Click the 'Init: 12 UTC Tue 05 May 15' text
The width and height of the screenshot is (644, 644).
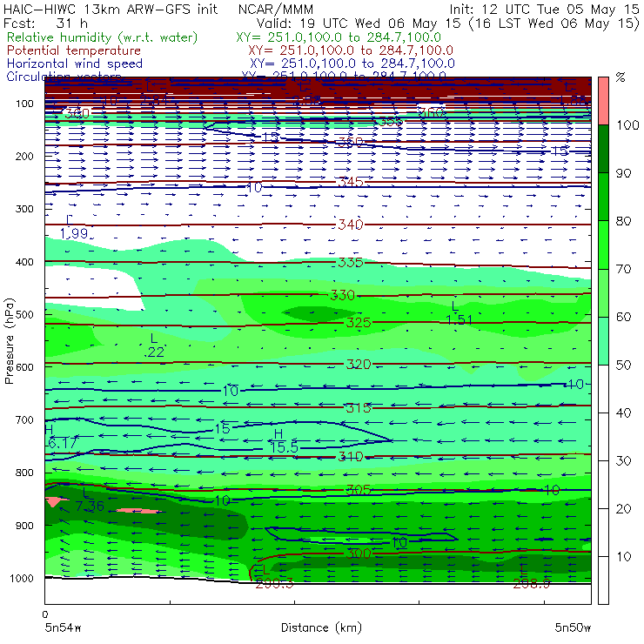click(544, 9)
